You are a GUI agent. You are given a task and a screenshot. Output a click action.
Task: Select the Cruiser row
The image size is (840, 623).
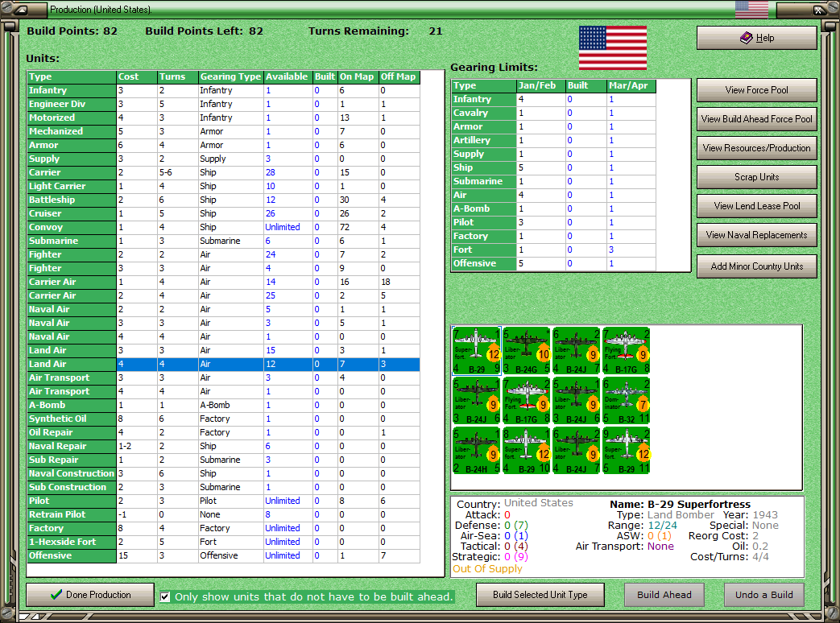point(223,213)
